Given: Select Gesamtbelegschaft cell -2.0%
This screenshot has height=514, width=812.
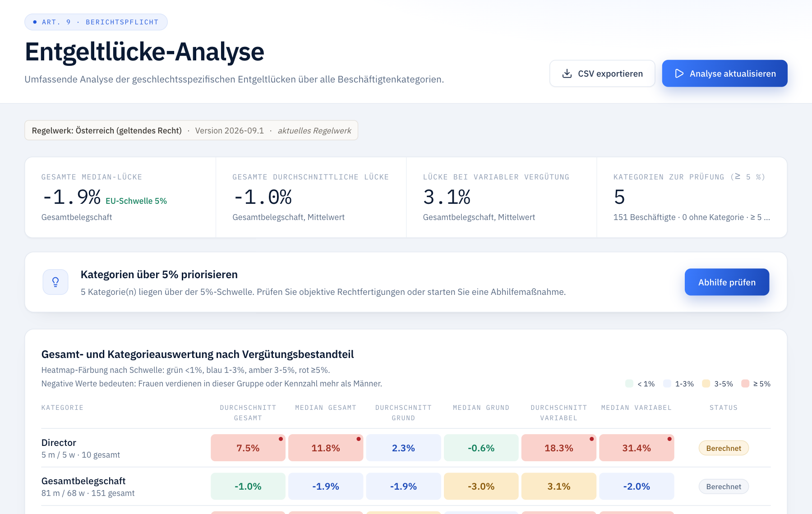Looking at the screenshot, I should tap(637, 486).
